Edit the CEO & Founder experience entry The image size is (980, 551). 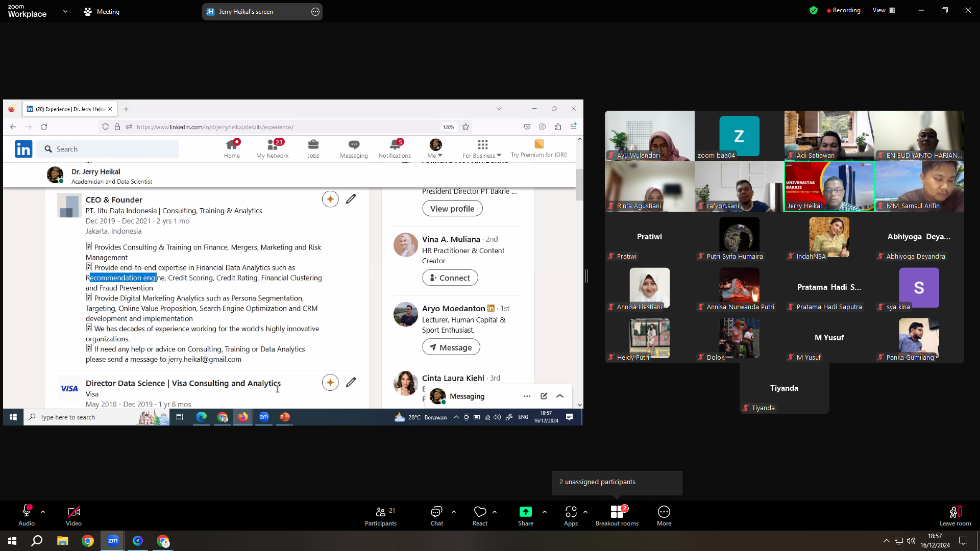pyautogui.click(x=351, y=199)
